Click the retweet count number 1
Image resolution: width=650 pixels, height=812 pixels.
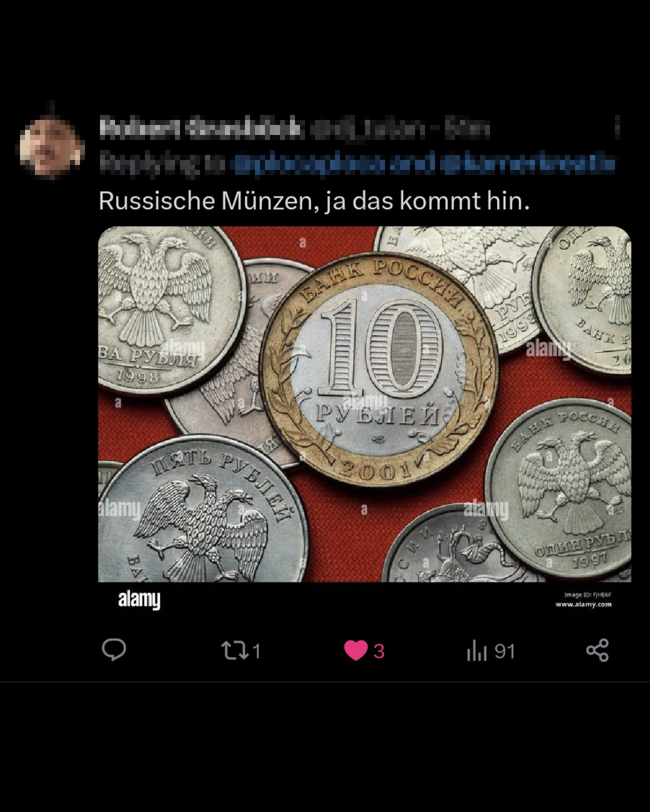pos(256,651)
